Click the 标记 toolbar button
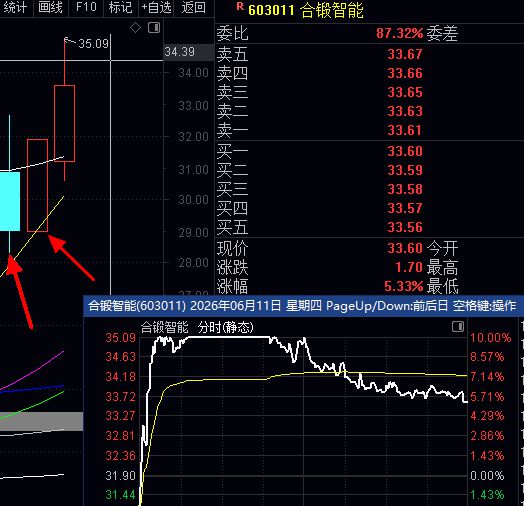Screen dimensions: 524x506 tap(121, 7)
